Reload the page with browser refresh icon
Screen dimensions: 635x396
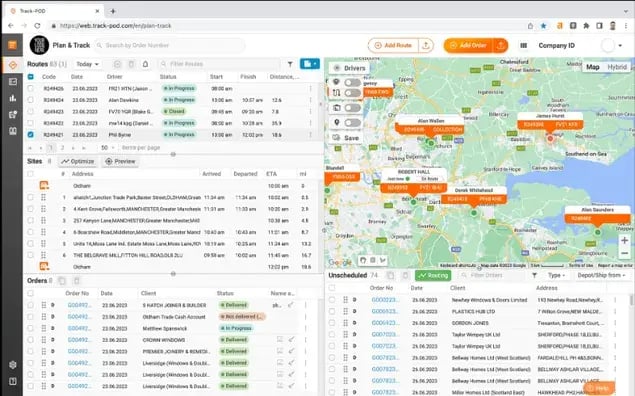click(37, 26)
